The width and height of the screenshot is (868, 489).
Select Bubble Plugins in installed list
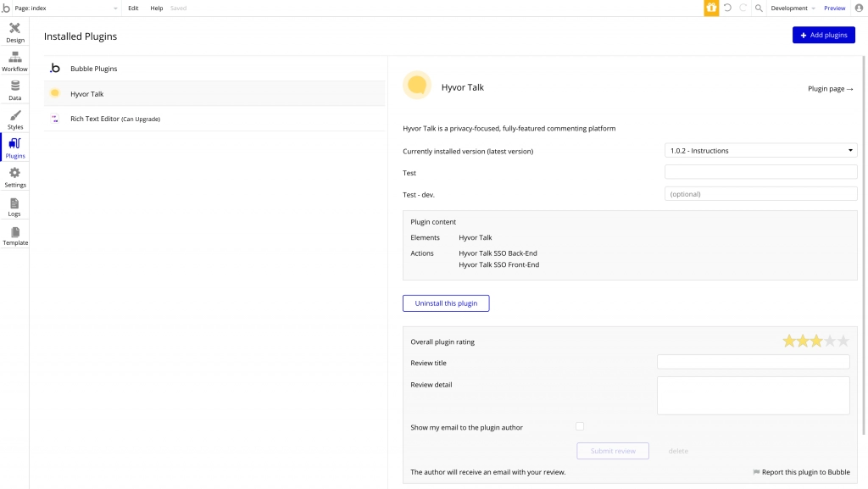coord(214,69)
